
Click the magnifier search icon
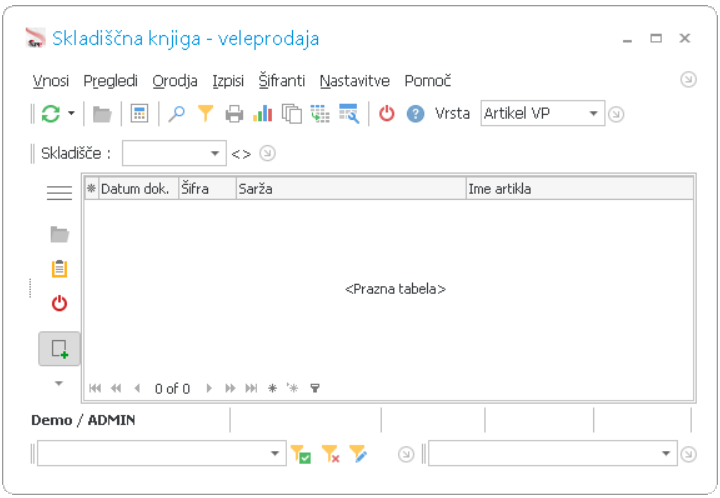point(176,113)
